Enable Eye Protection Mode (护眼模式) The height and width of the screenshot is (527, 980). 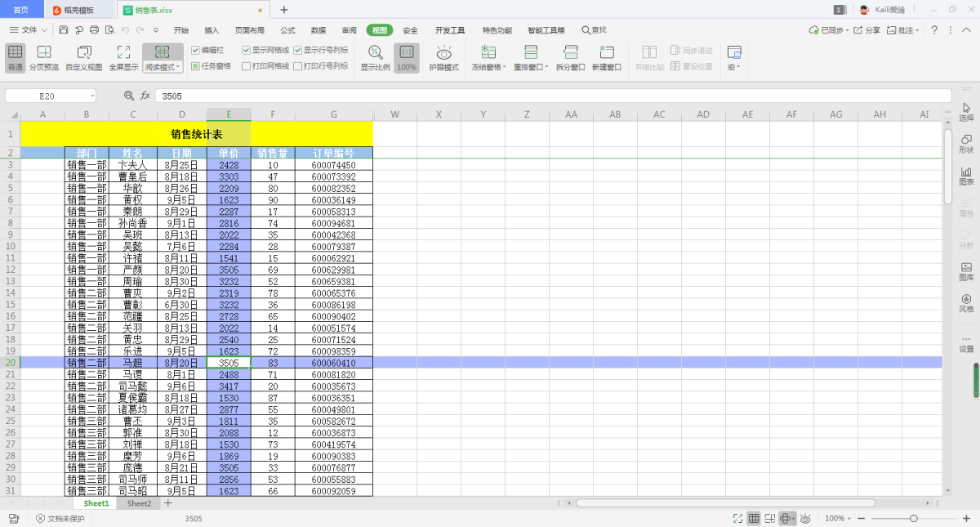point(444,57)
